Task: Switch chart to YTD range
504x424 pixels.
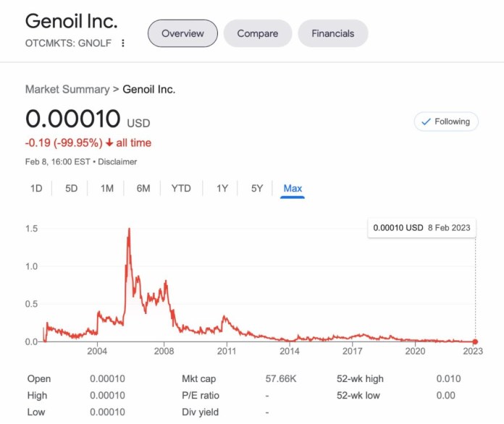Action: pos(181,188)
